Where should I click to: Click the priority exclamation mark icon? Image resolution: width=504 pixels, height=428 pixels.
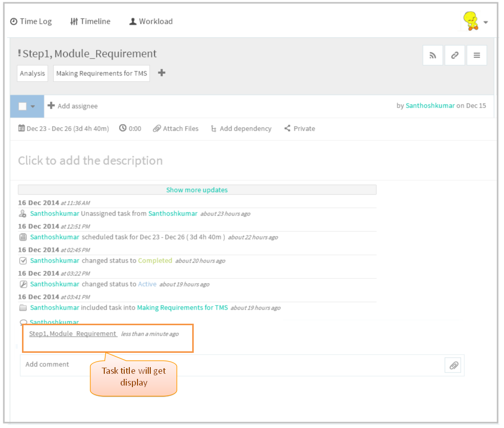pyautogui.click(x=19, y=53)
